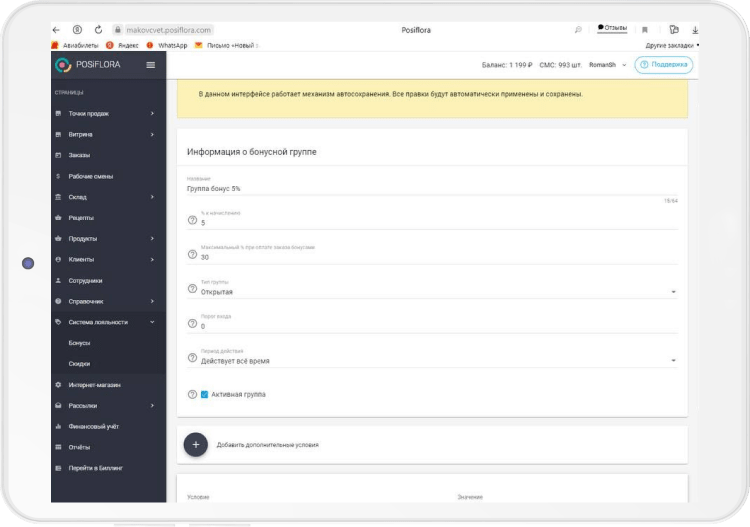Reload the page with the refresh icon
The image size is (750, 527).
(x=98, y=30)
